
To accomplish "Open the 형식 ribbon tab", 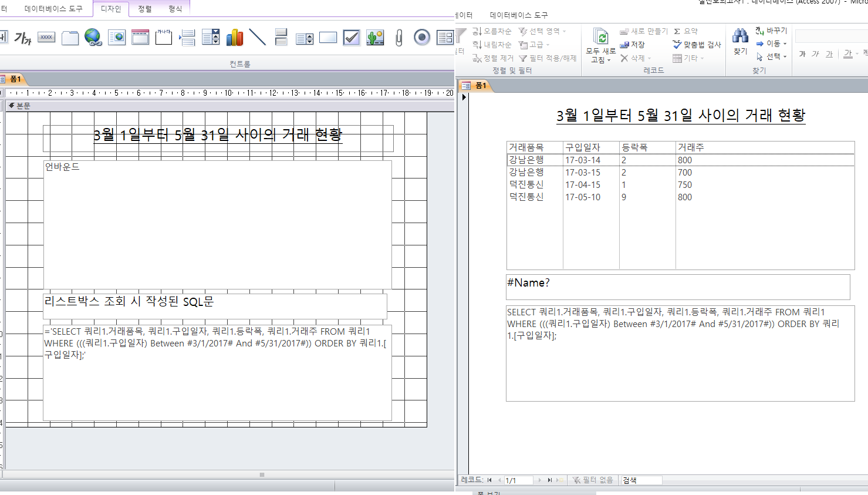I will (x=175, y=9).
